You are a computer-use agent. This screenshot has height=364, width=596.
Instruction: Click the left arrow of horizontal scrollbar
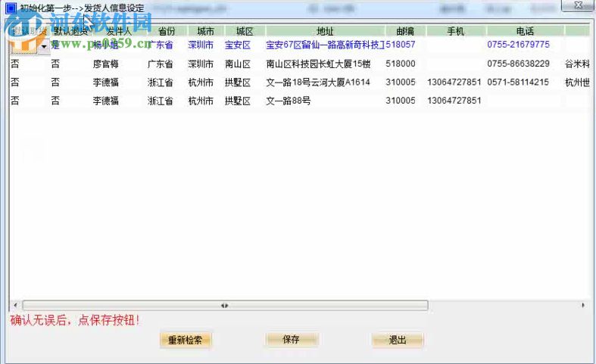coord(15,305)
